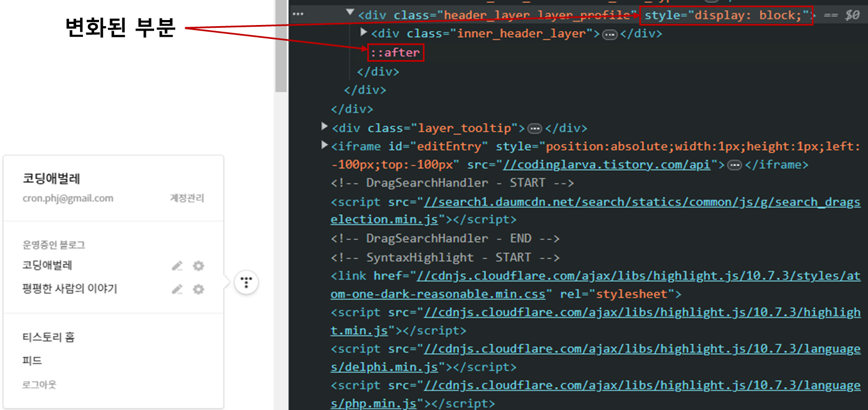This screenshot has width=868, height=410.
Task: Expand the ellipsis badge of editEntry iframe
Action: [734, 165]
